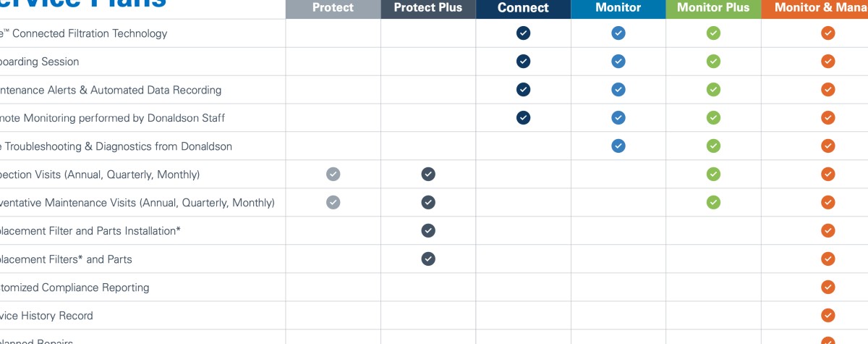Click the Maintenance Alerts & Automated Data Recording label
This screenshot has width=868, height=344.
[x=111, y=90]
